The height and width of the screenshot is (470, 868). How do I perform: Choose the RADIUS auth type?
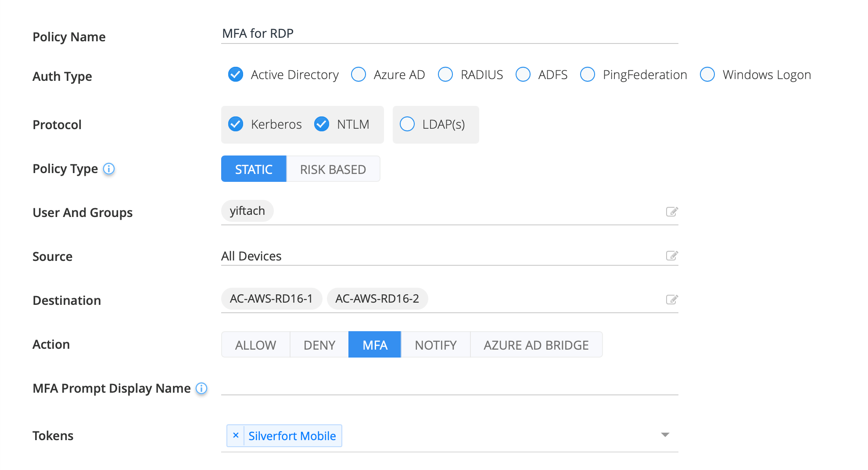pyautogui.click(x=445, y=75)
